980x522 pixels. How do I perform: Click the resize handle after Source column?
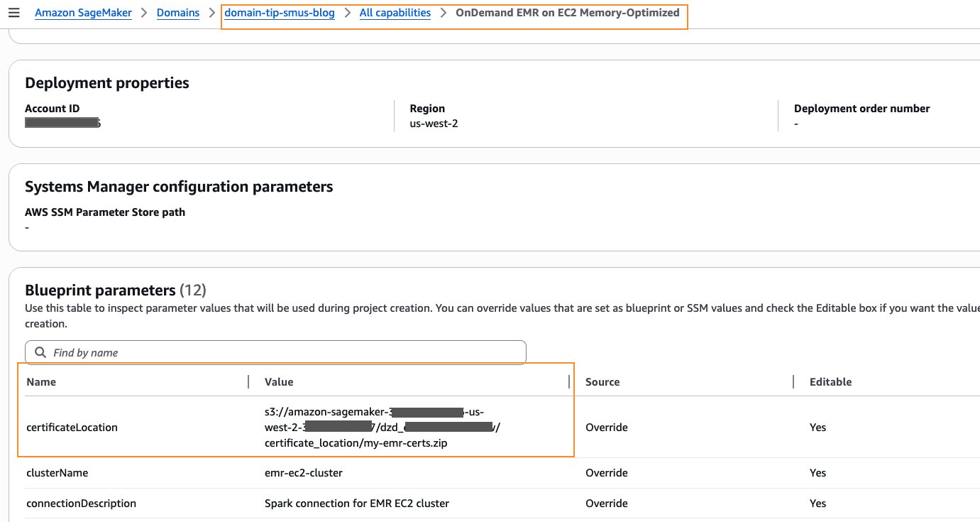coord(793,382)
